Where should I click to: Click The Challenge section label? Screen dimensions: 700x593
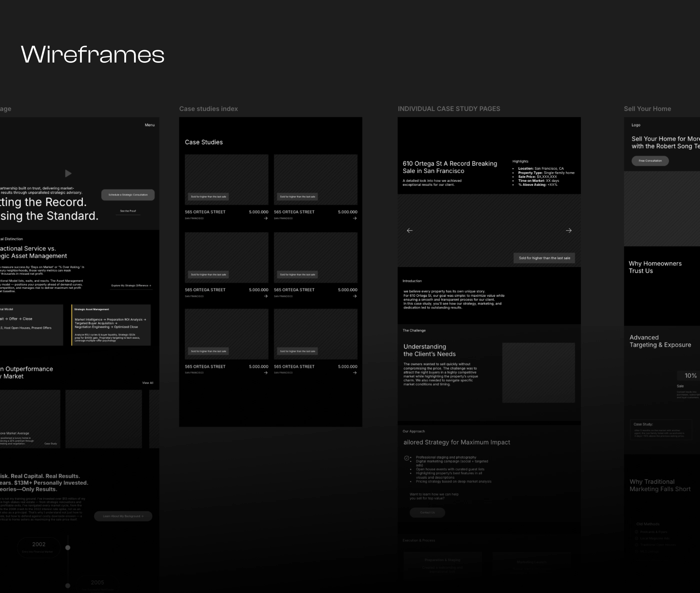tap(414, 330)
